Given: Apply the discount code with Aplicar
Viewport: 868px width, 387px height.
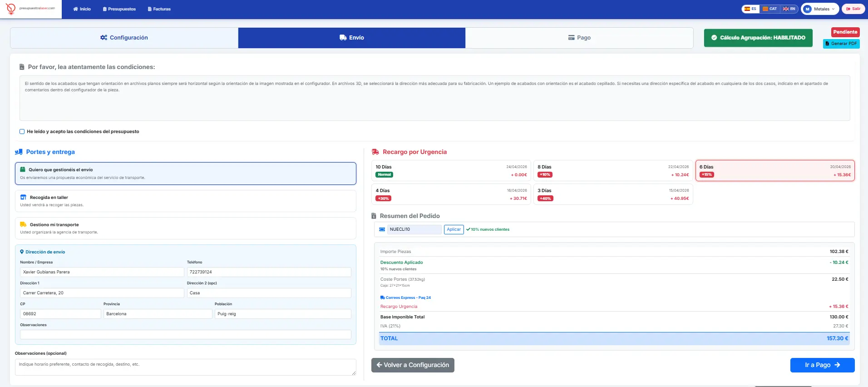Looking at the screenshot, I should point(454,229).
